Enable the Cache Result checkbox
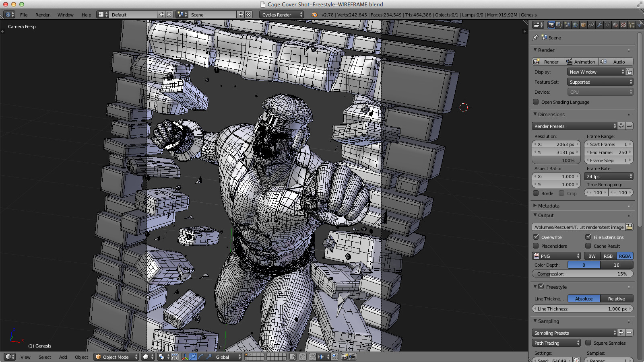The image size is (644, 362). point(588,246)
